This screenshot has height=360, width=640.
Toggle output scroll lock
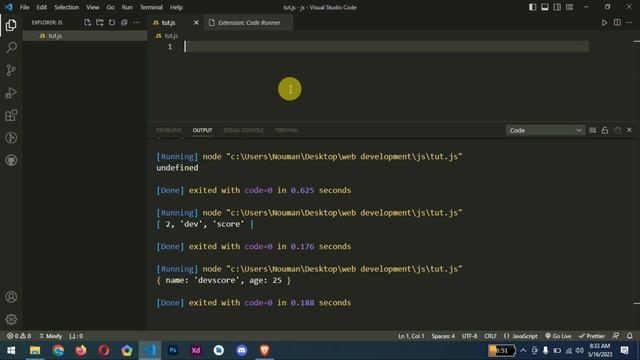[x=604, y=130]
